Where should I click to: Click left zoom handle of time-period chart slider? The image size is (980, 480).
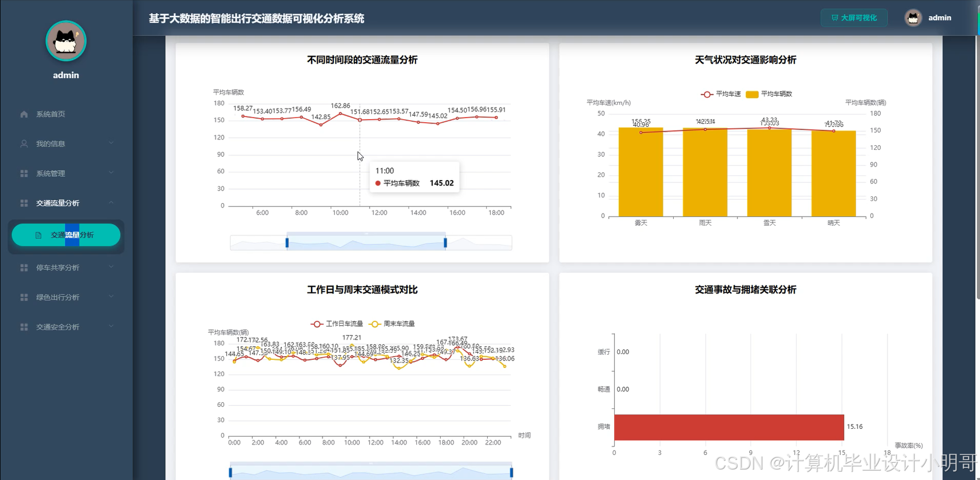point(287,243)
